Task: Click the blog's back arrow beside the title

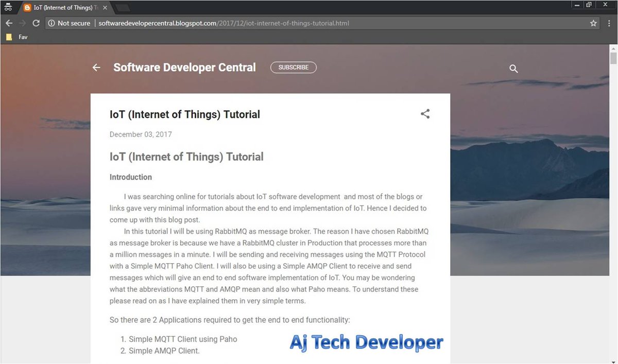Action: (96, 67)
